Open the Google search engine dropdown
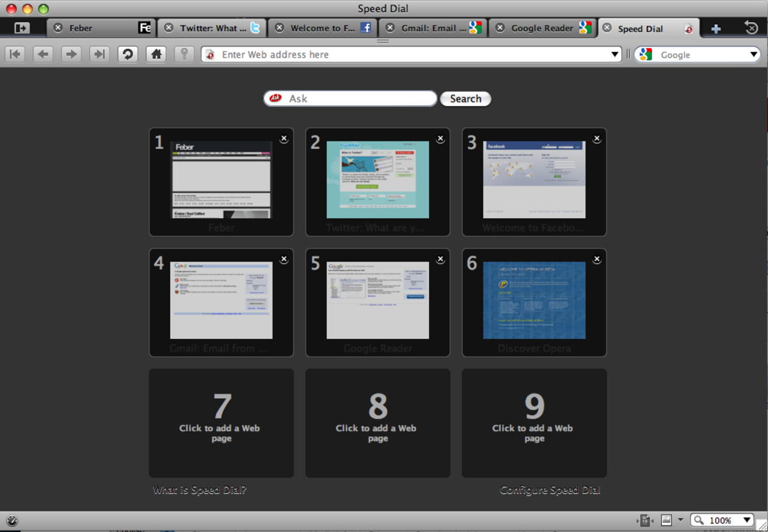The height and width of the screenshot is (532, 768). [754, 55]
